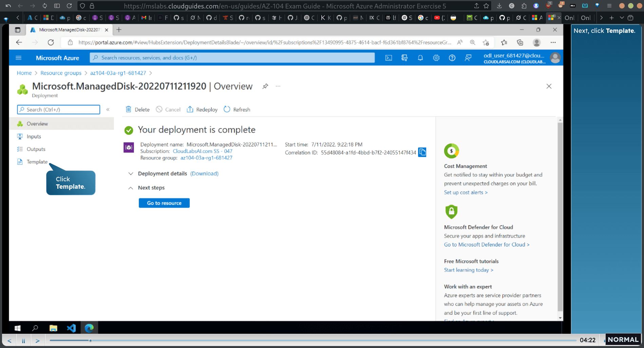This screenshot has width=644, height=348.
Task: Open Edge zoom magnifier icon in address bar
Action: tap(473, 42)
